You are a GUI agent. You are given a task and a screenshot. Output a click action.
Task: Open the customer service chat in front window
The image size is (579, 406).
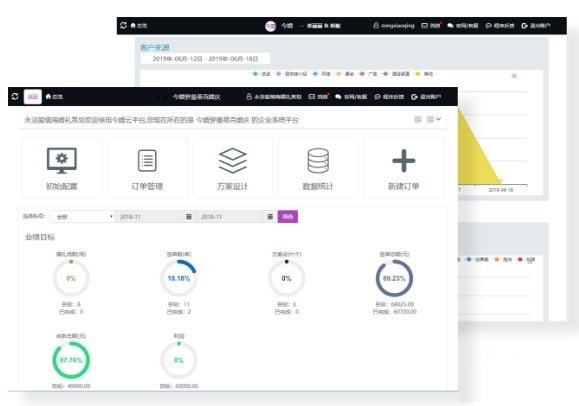[x=351, y=97]
